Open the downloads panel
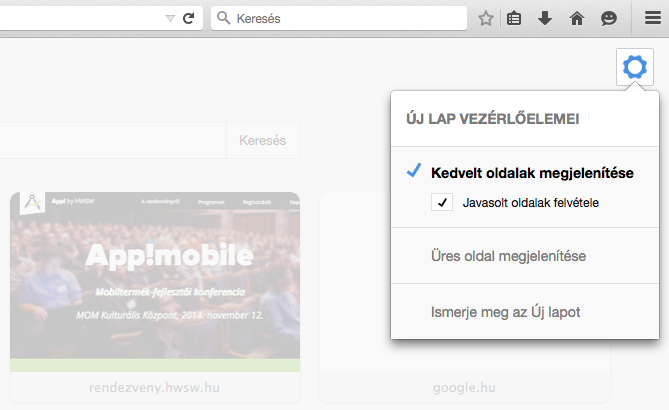 click(x=545, y=18)
